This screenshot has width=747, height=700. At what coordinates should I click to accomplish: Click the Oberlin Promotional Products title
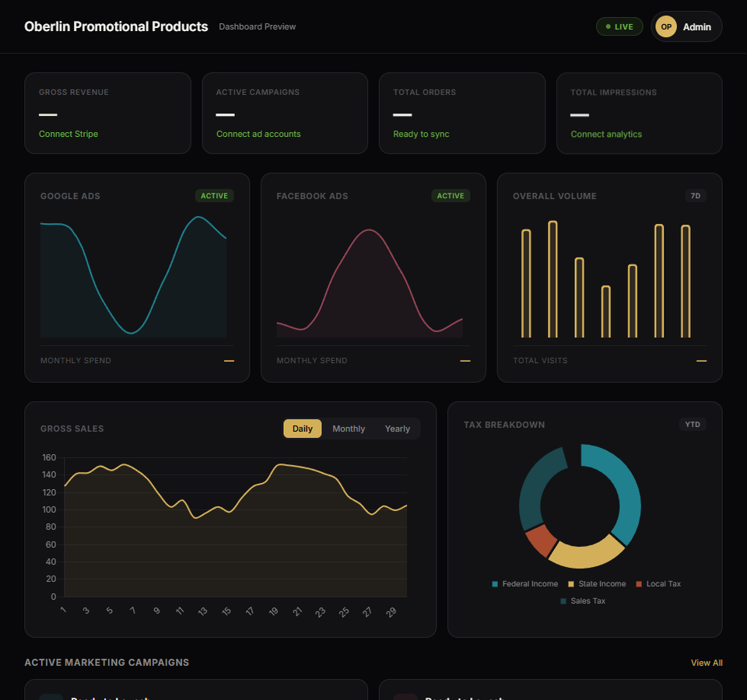(x=116, y=26)
